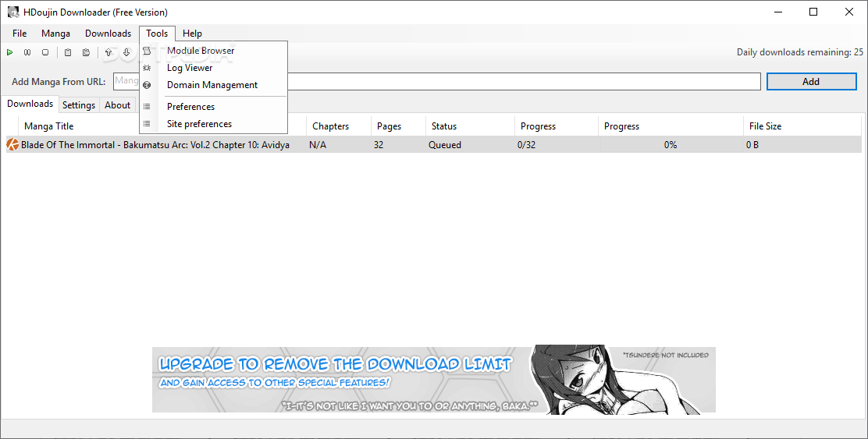868x439 pixels.
Task: Click the single clipboard paste icon
Action: point(68,52)
